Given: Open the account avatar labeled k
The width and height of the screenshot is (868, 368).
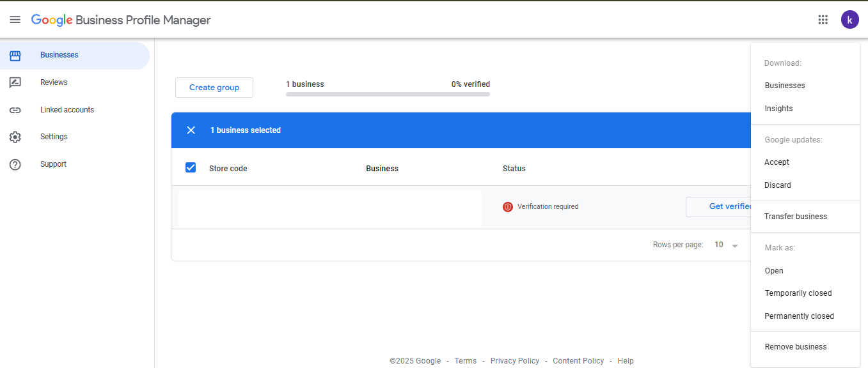Looking at the screenshot, I should [849, 20].
